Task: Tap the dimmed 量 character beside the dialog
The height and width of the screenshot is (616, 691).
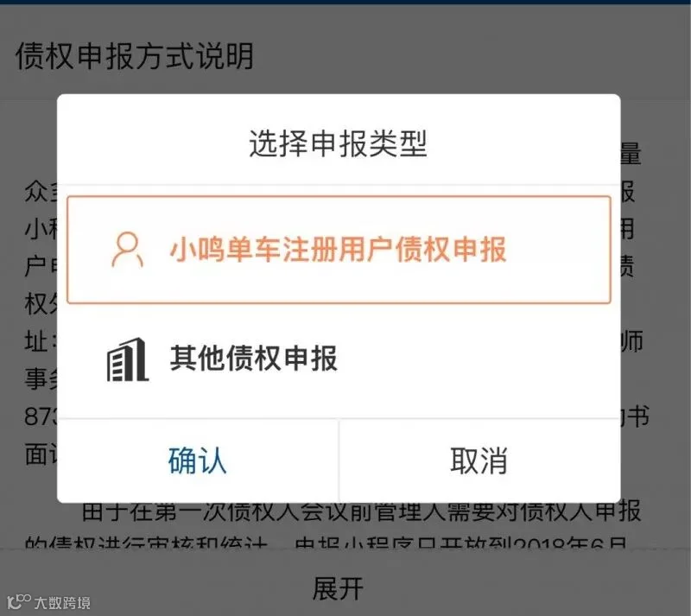Action: pyautogui.click(x=631, y=154)
